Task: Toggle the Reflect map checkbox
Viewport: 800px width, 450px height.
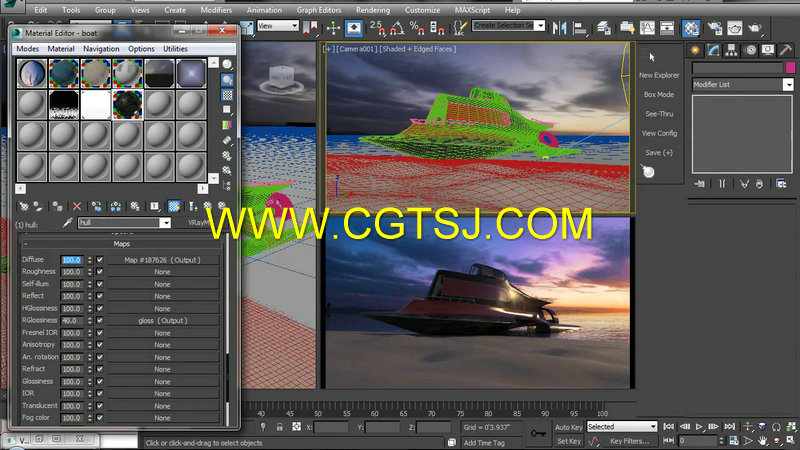Action: pos(100,296)
